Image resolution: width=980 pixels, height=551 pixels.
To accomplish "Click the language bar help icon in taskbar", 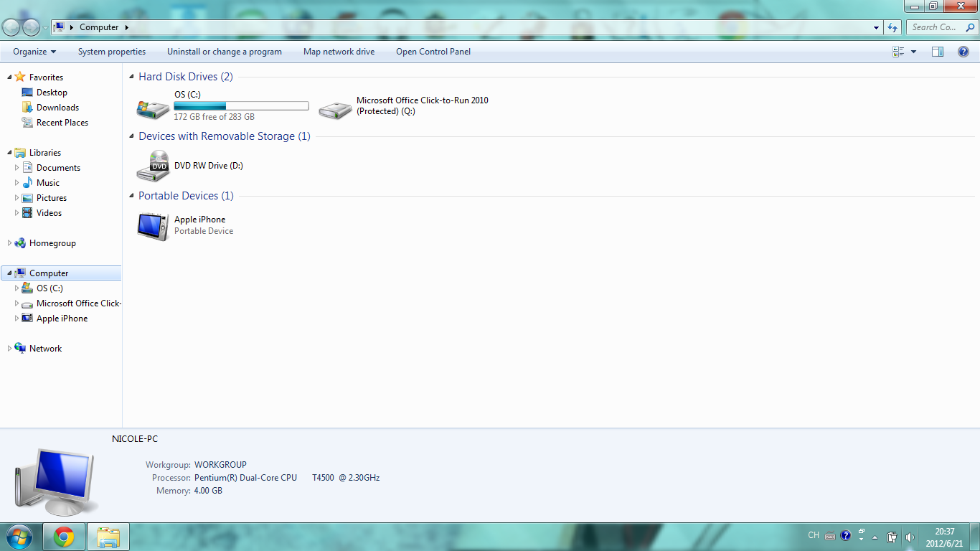I will pos(845,535).
